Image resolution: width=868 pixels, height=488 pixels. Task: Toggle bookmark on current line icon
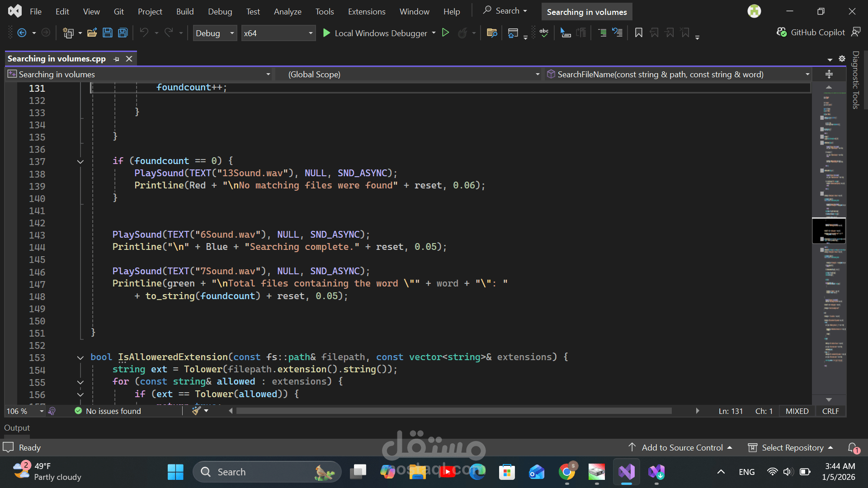pos(638,33)
